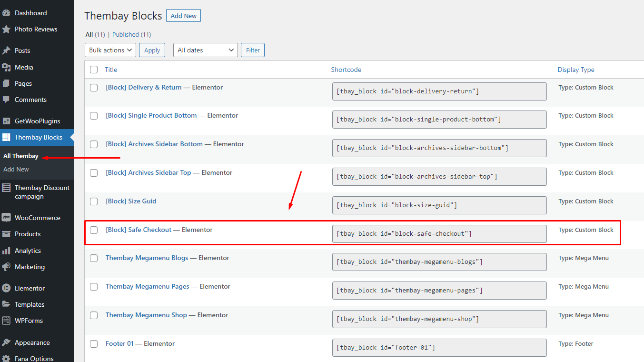Click "Type: Footer" in Footer 01 row

576,343
